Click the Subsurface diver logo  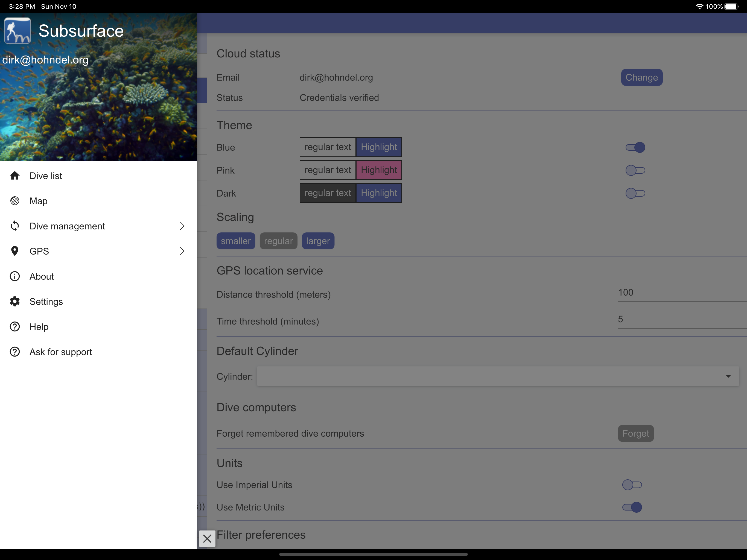coord(17,30)
